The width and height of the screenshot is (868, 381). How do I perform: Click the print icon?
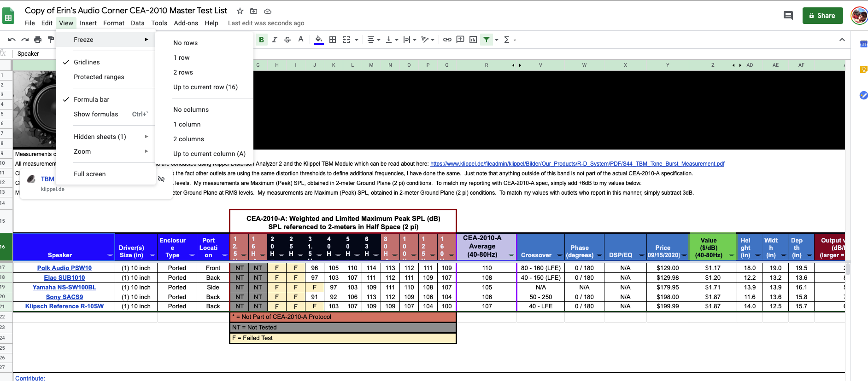[x=38, y=40]
